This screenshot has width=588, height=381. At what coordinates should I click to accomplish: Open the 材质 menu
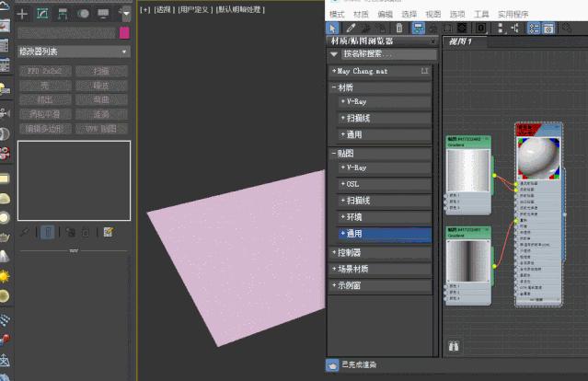(x=361, y=14)
